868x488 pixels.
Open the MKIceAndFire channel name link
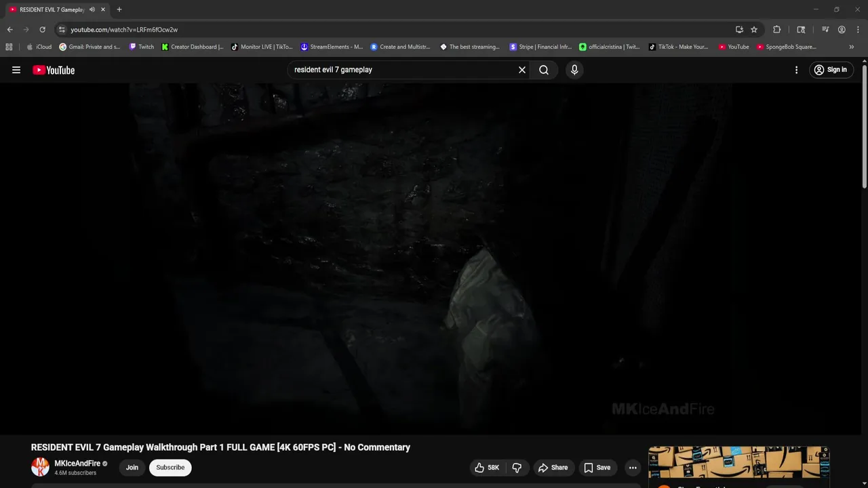pos(77,464)
